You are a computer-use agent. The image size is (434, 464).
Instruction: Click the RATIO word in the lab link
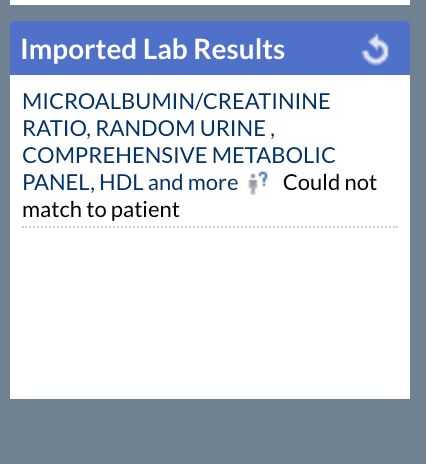pyautogui.click(x=56, y=129)
